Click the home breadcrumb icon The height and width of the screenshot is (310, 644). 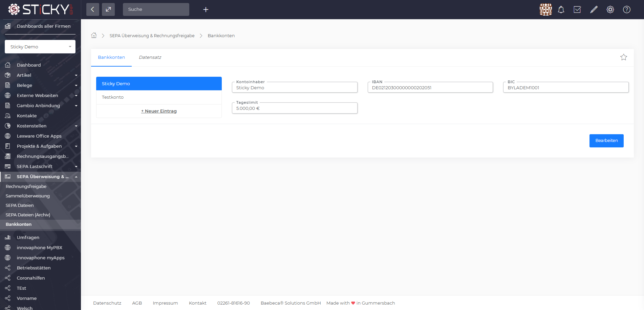[x=94, y=35]
